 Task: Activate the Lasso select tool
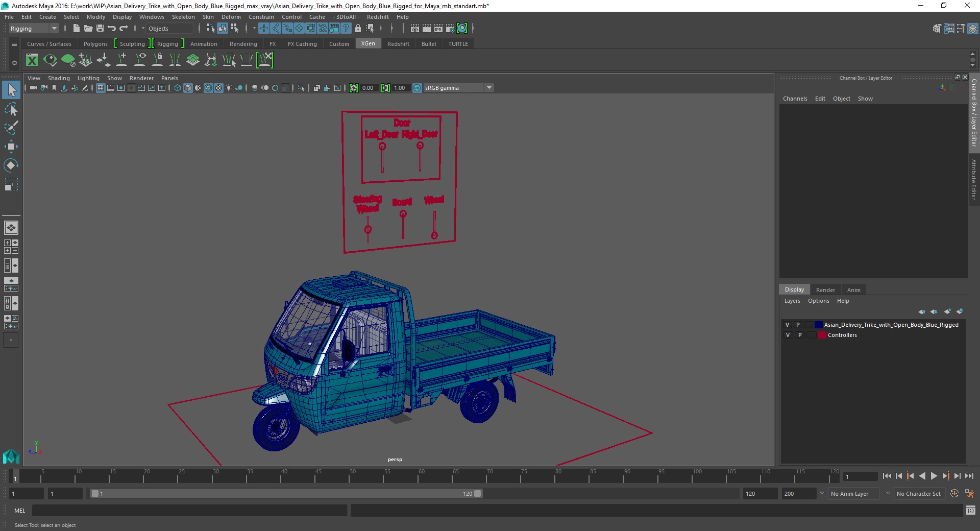tap(11, 109)
